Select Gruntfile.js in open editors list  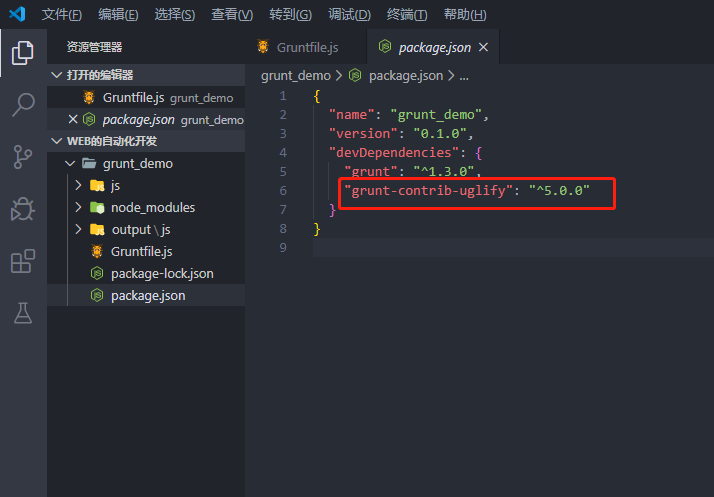pos(146,97)
